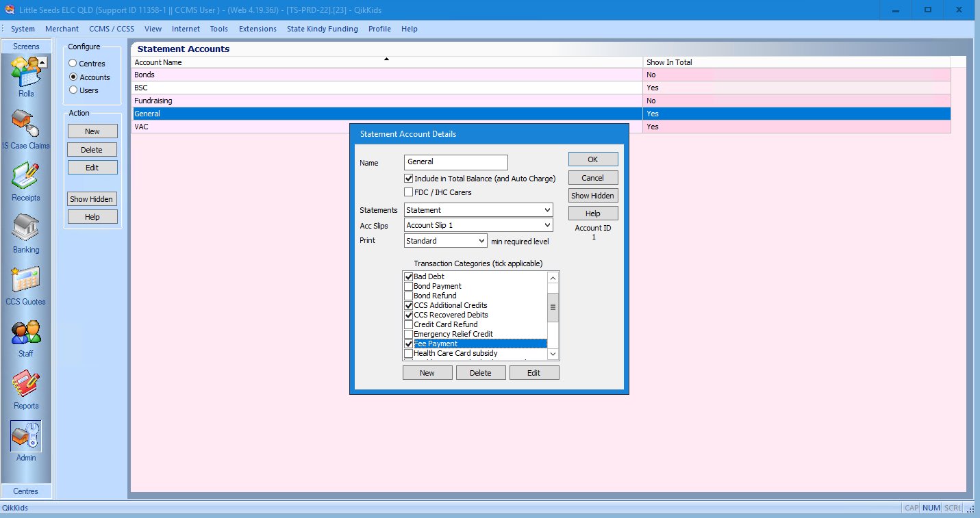Screen dimensions: 980x518
Task: Open the Banking screen icon
Action: (x=26, y=228)
